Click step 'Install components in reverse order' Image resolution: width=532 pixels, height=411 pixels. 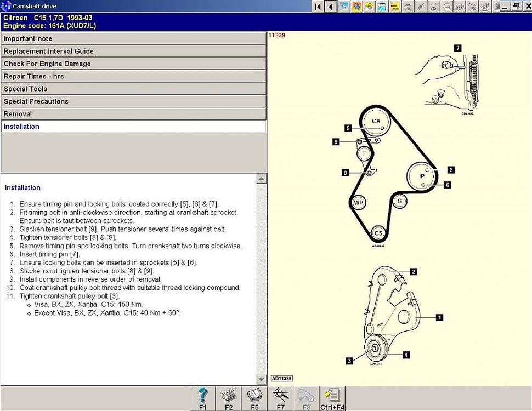[90, 279]
